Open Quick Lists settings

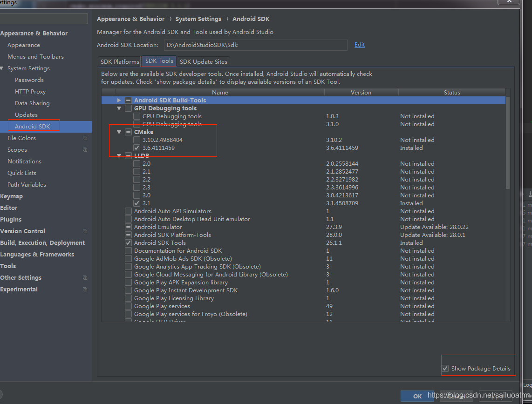pos(22,173)
